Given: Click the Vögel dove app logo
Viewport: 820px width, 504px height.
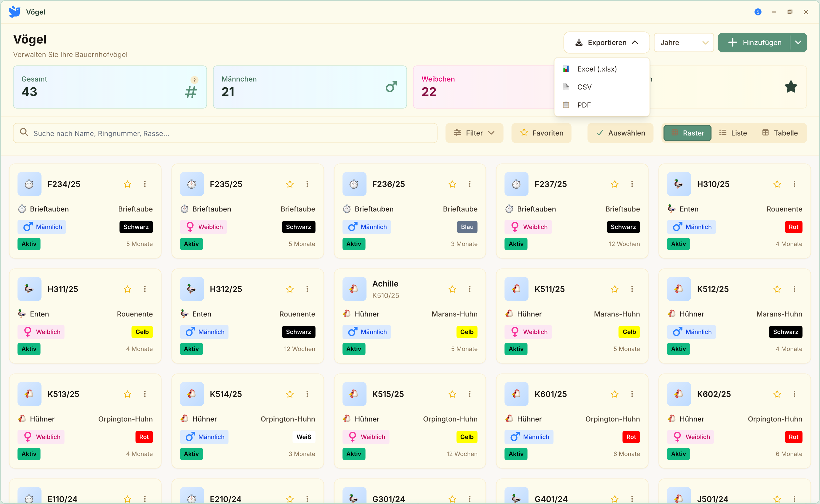Looking at the screenshot, I should (x=15, y=12).
